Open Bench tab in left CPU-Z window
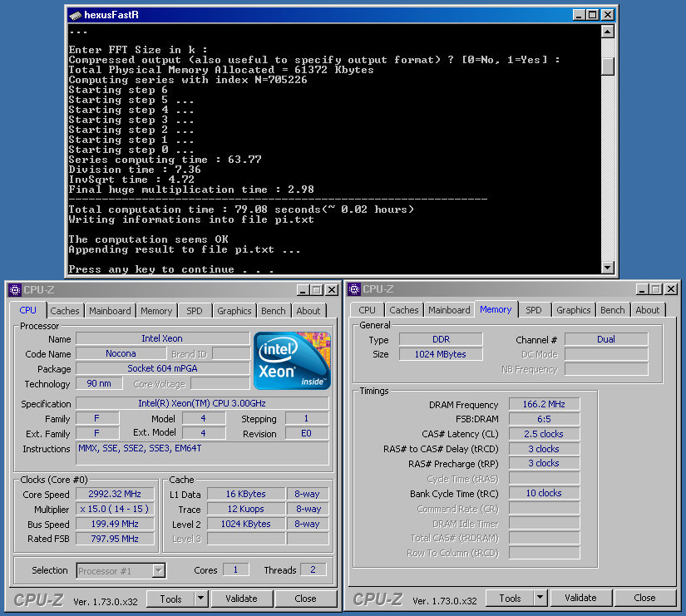Viewport: 686px width, 616px height. (x=274, y=311)
